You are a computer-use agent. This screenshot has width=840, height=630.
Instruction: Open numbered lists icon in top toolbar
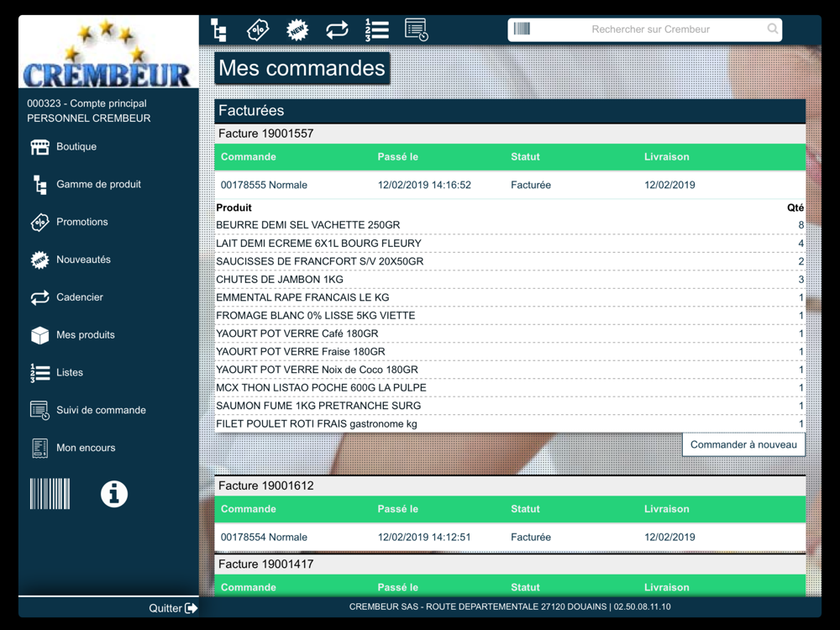pyautogui.click(x=376, y=30)
